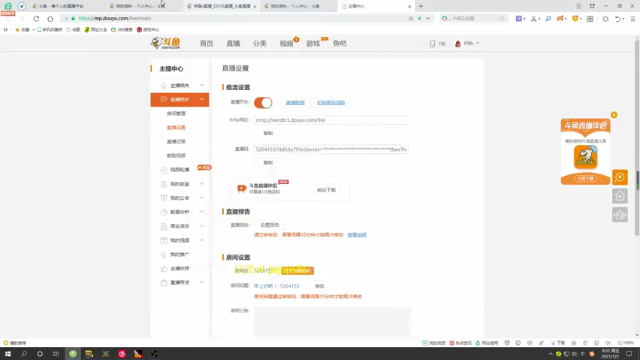
Task: Click the address bar URL
Action: point(115,18)
